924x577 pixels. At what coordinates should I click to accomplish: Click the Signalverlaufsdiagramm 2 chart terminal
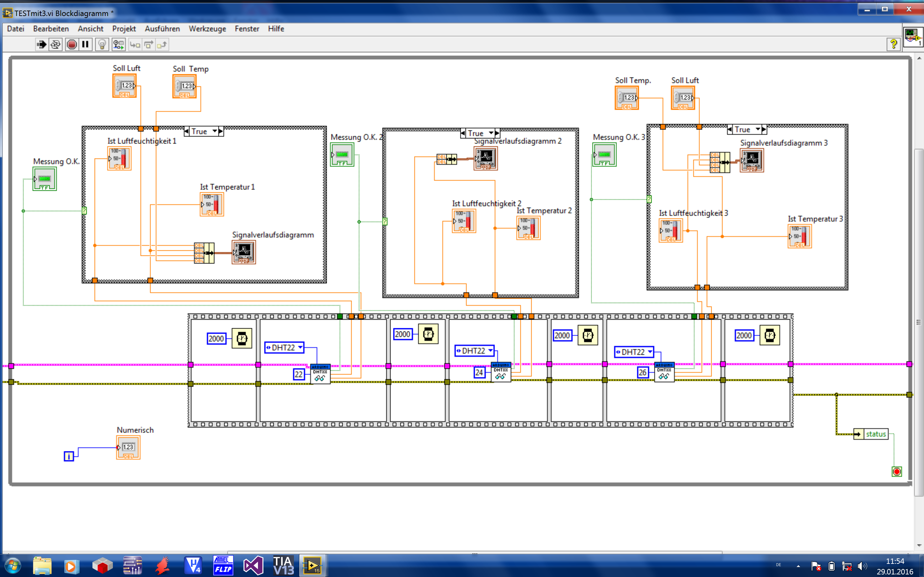pos(485,158)
